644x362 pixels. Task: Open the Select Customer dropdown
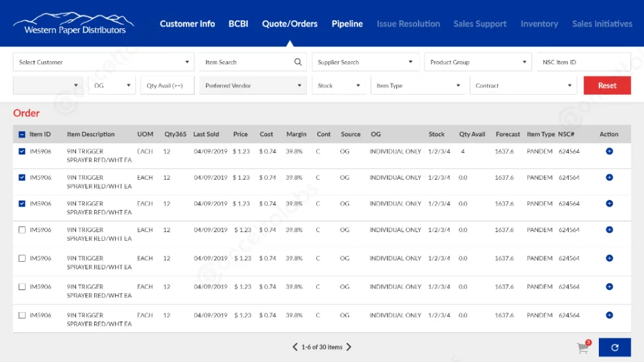point(104,62)
